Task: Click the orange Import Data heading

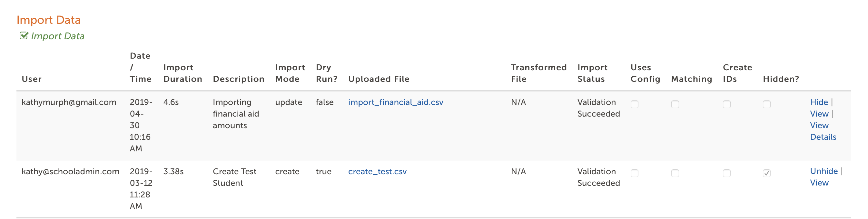Action: click(48, 20)
